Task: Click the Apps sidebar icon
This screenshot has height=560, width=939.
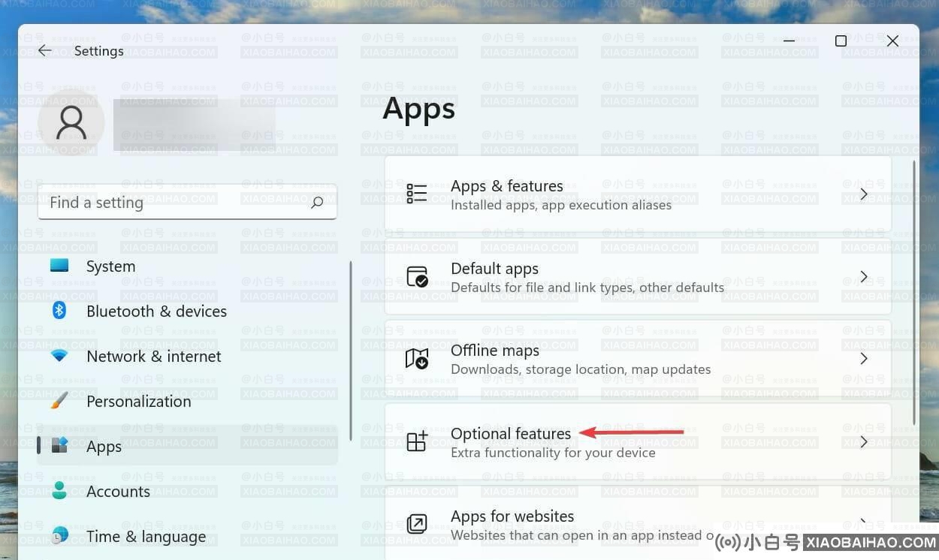Action: click(x=59, y=446)
